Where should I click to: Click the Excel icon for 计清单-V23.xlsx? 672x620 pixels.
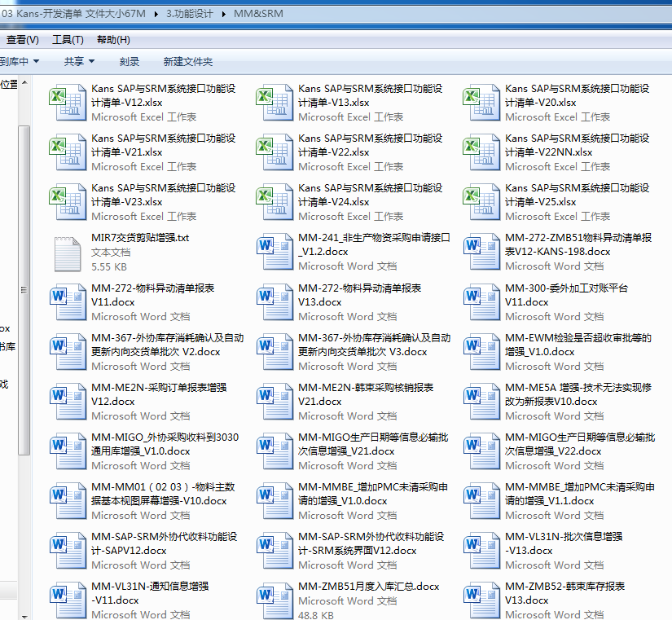(x=68, y=202)
